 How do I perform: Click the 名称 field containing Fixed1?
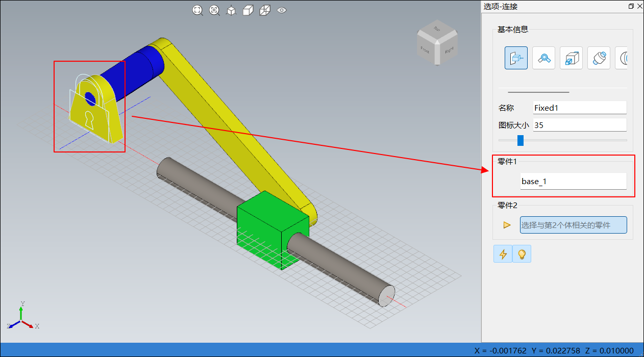point(579,108)
